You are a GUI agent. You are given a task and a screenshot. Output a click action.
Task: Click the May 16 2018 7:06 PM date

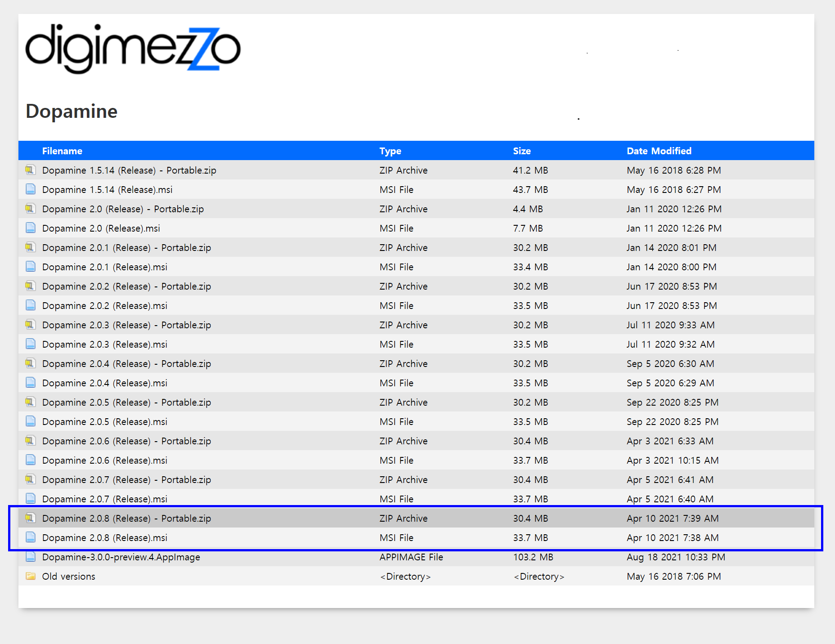point(673,577)
